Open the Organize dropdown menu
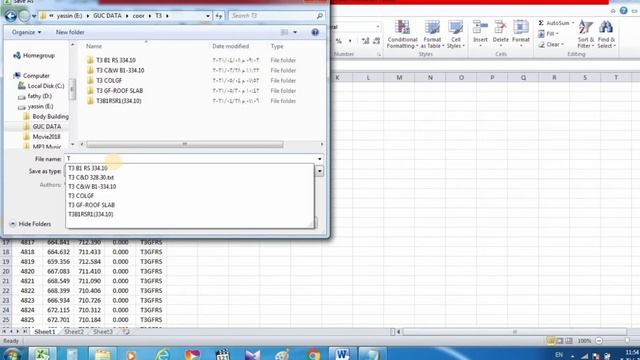The height and width of the screenshot is (360, 640). point(26,32)
